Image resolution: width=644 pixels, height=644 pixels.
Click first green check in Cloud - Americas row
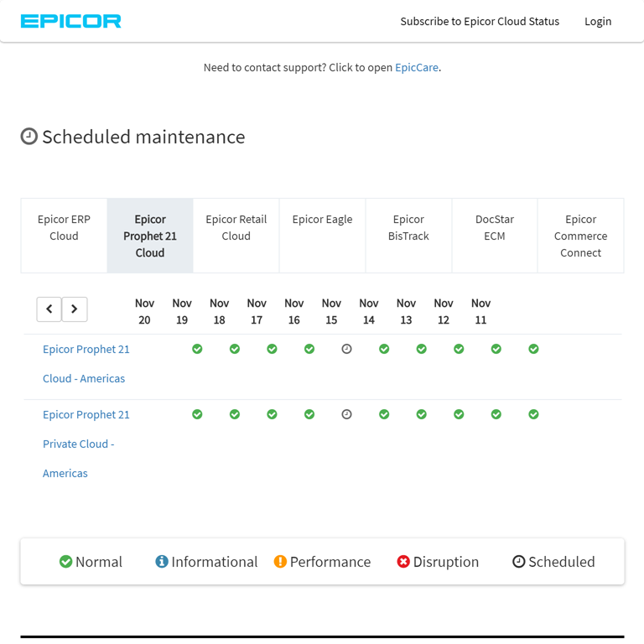pos(197,349)
